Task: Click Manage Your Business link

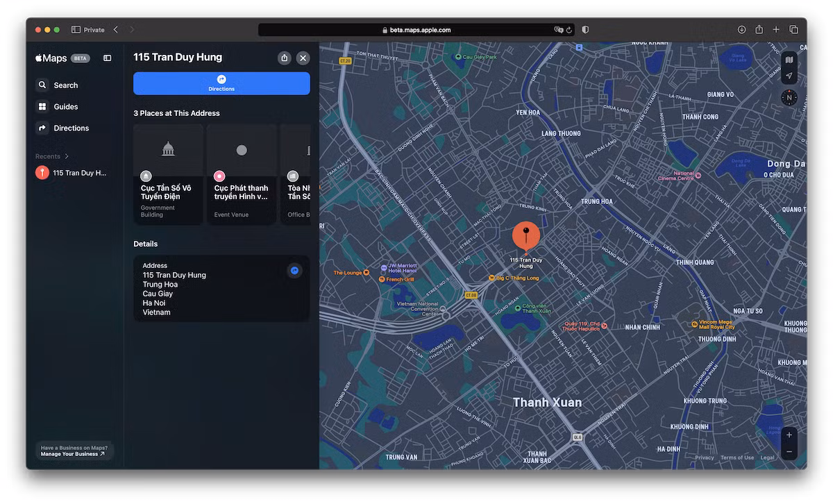Action: point(72,454)
